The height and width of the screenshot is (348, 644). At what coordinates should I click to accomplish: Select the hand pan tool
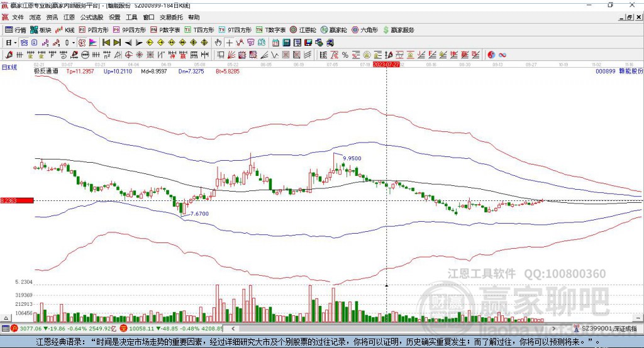click(x=218, y=43)
